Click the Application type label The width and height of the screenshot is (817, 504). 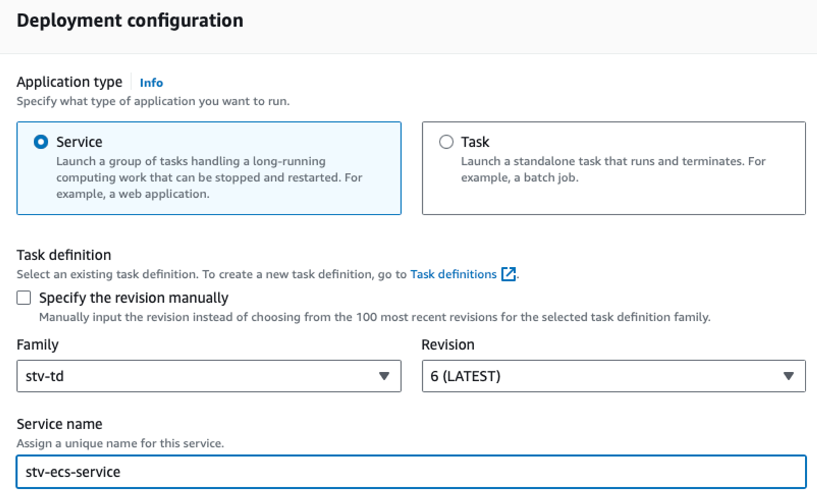coord(69,82)
